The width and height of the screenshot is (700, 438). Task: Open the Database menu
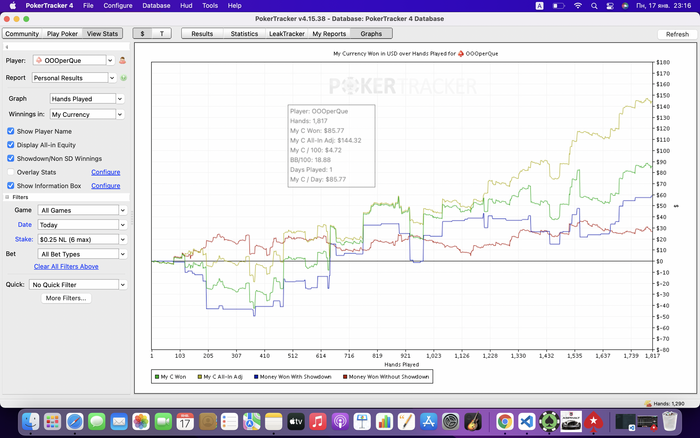point(156,6)
